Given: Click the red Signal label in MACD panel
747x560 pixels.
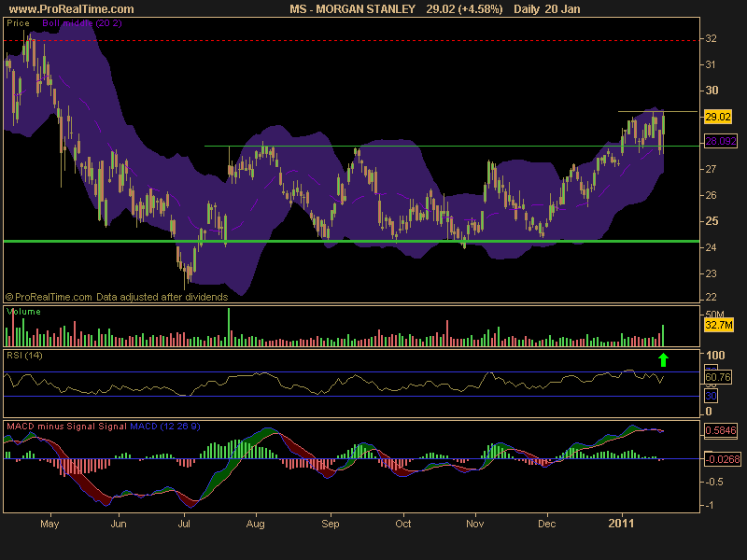Looking at the screenshot, I should 112,427.
